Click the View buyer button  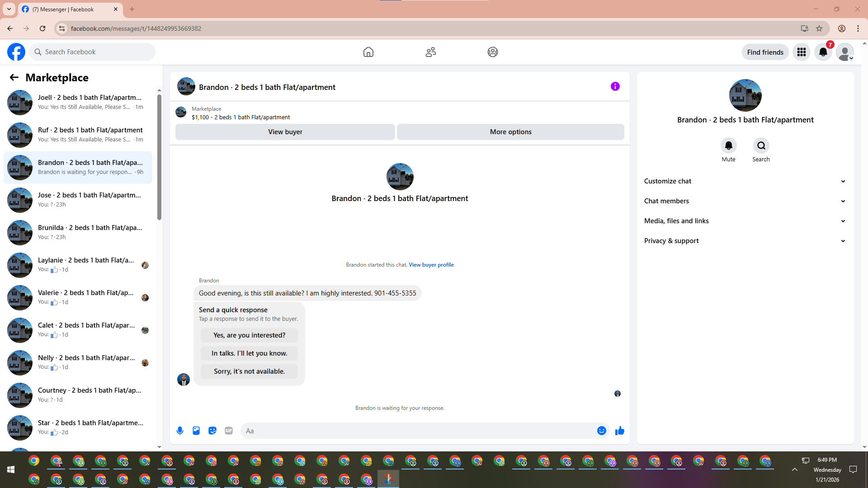285,132
